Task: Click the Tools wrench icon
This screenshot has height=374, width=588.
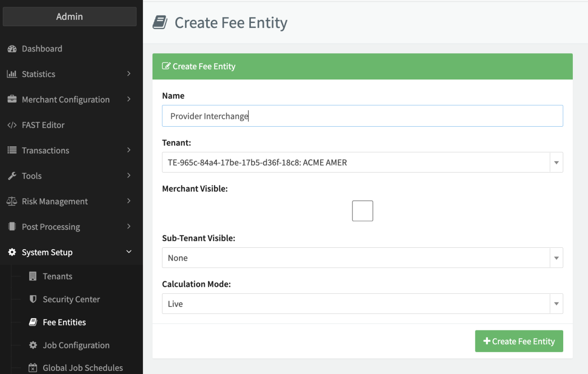Action: (12, 176)
